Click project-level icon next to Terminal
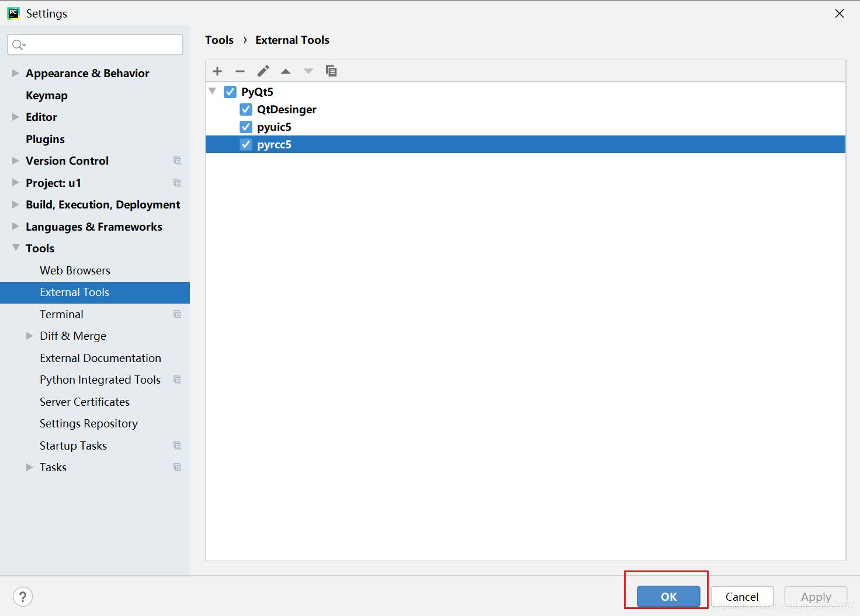Screen dimensions: 860x616 (x=178, y=314)
